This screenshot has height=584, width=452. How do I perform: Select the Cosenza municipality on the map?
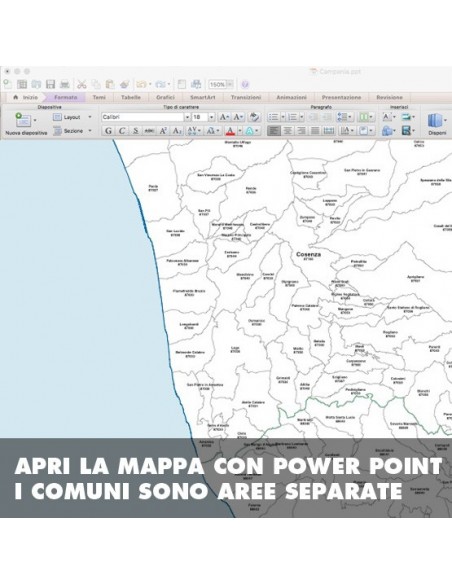tap(308, 255)
